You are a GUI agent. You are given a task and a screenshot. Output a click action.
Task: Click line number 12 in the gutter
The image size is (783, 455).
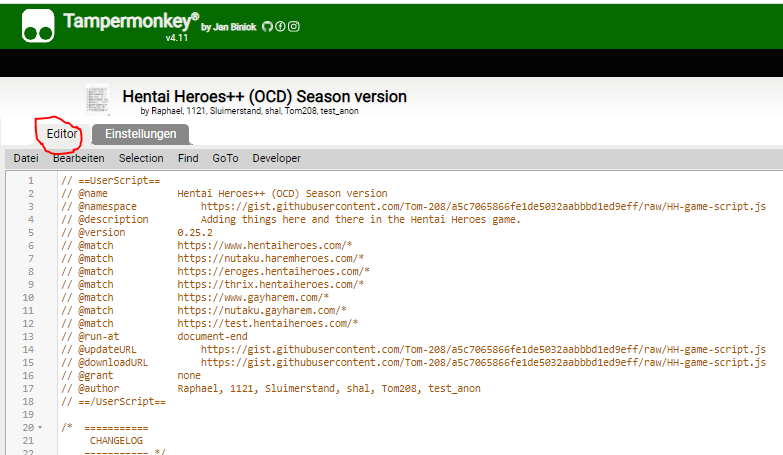(x=30, y=323)
